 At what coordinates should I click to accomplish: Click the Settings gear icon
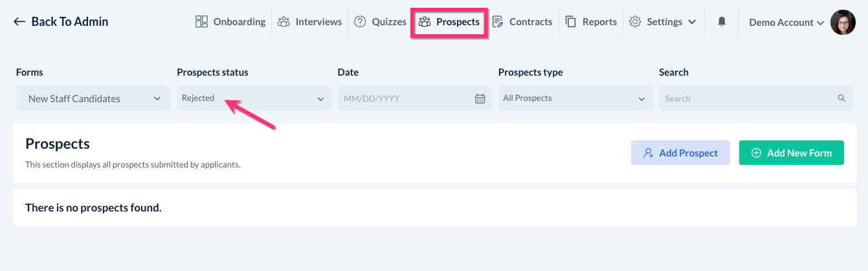(x=635, y=22)
